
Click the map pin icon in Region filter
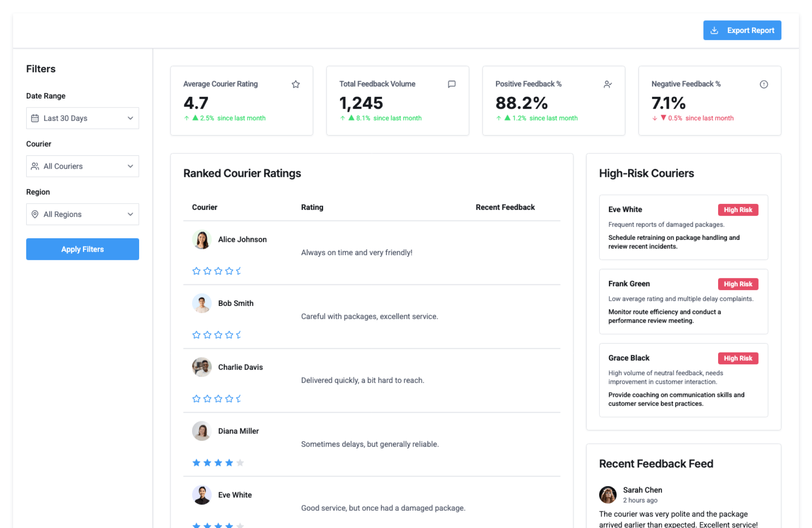click(35, 214)
